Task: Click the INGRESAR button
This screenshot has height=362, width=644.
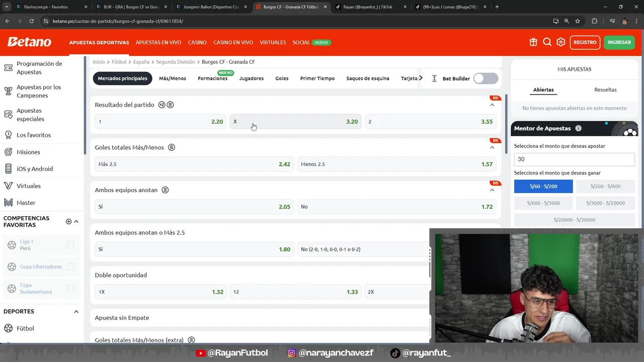Action: 619,42
